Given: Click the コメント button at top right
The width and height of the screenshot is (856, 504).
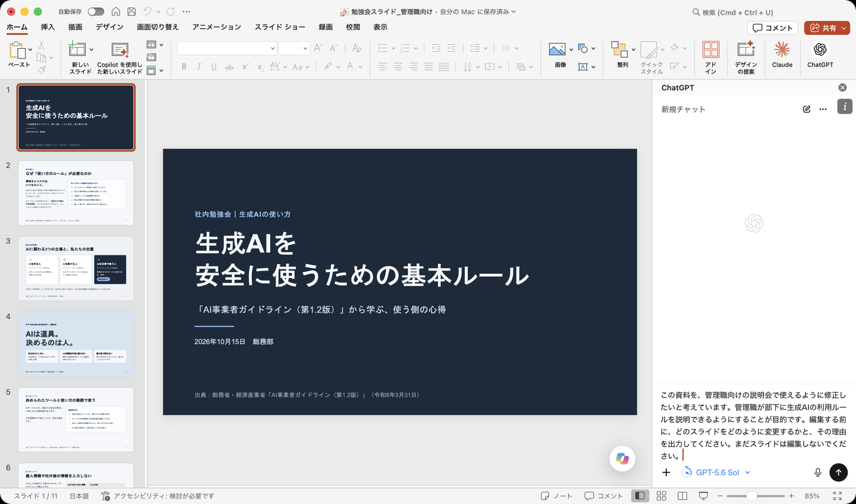Looking at the screenshot, I should (x=773, y=28).
